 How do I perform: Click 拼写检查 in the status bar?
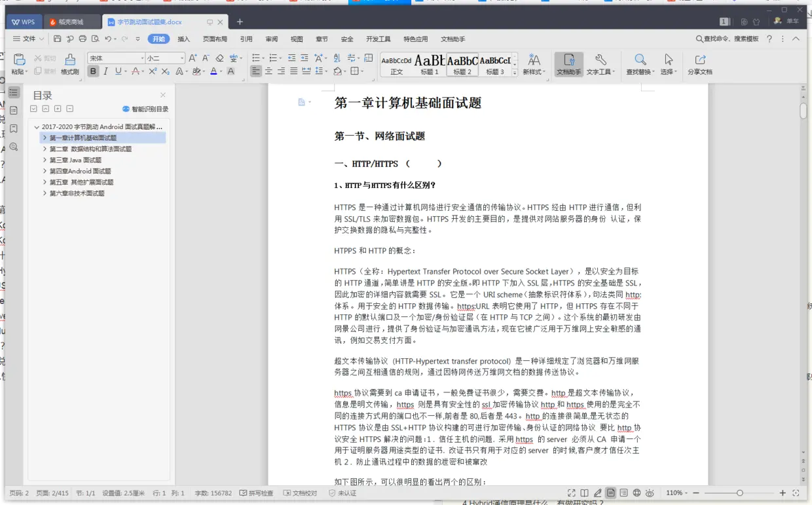[257, 493]
